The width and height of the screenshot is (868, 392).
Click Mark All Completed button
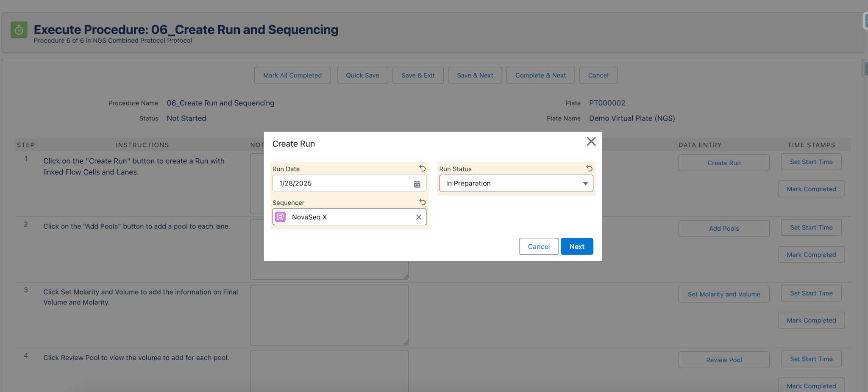(292, 75)
